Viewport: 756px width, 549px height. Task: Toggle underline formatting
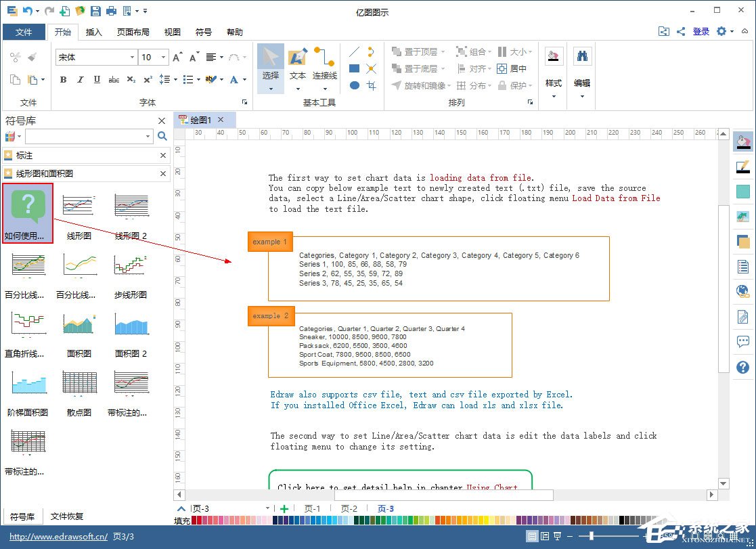click(97, 80)
